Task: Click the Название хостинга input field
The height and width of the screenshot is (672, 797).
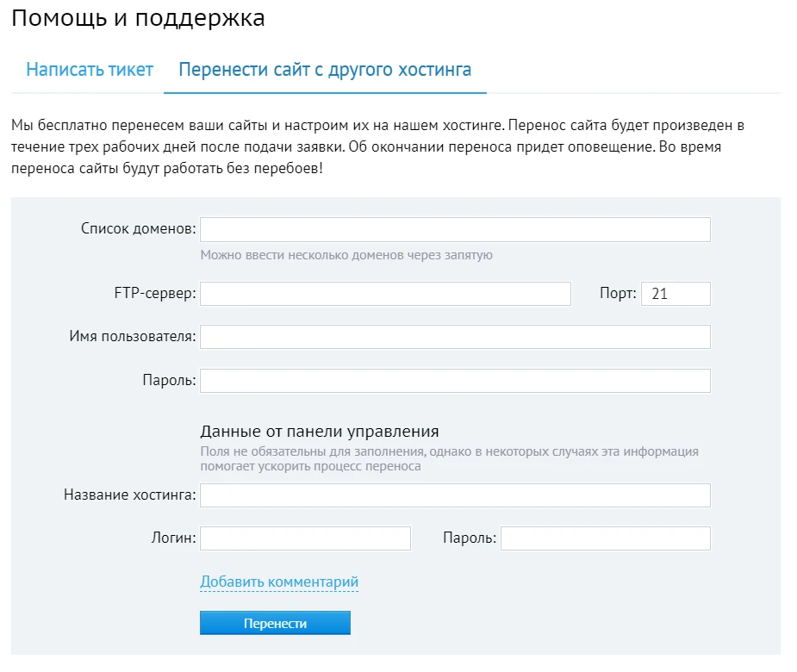Action: point(454,495)
